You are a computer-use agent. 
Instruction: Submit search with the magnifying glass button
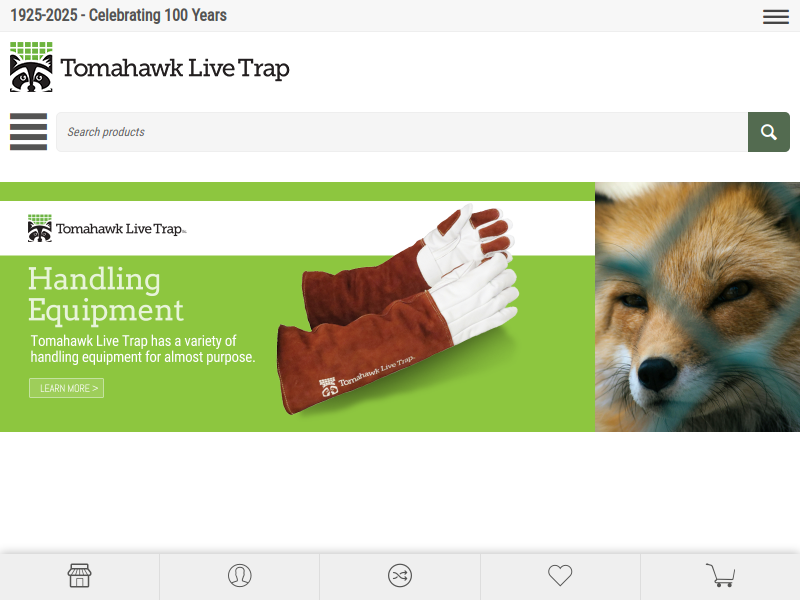point(769,132)
